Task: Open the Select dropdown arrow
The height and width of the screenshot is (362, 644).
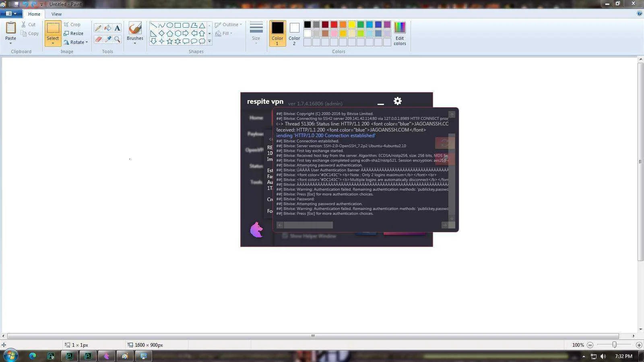Action: (53, 43)
